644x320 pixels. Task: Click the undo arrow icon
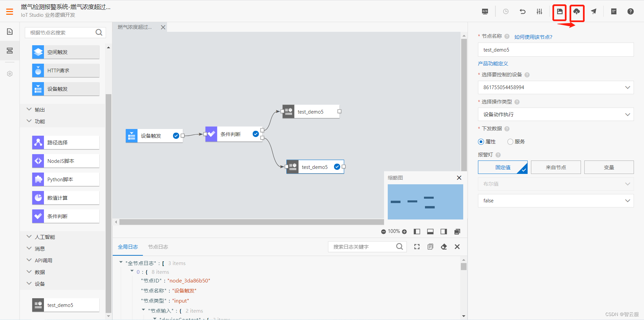523,12
